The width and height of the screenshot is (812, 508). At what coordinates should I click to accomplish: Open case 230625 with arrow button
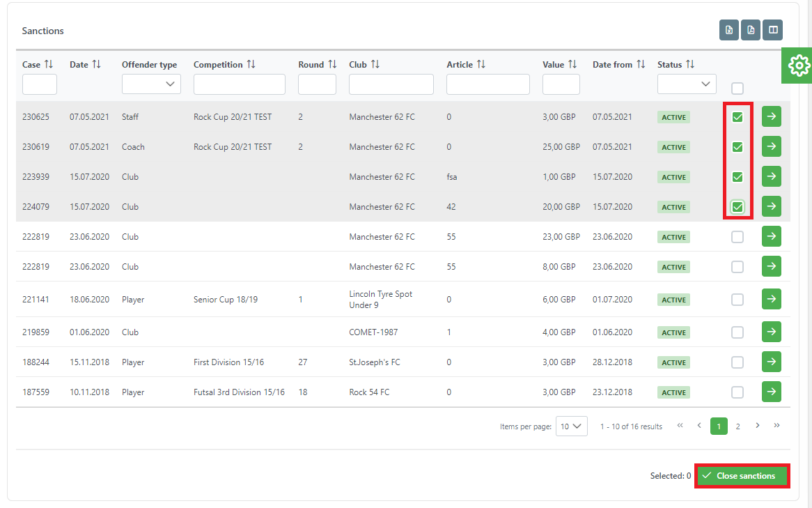(x=771, y=116)
